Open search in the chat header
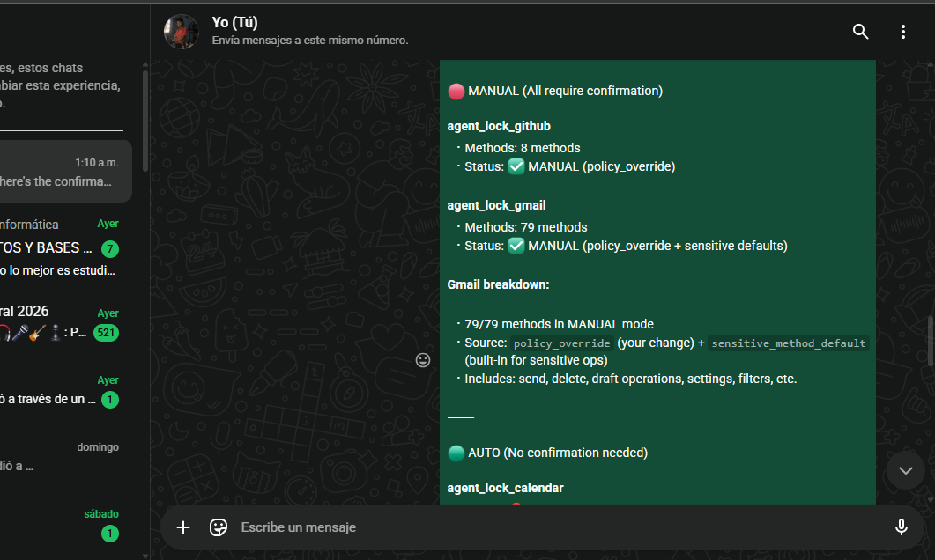 coord(860,32)
